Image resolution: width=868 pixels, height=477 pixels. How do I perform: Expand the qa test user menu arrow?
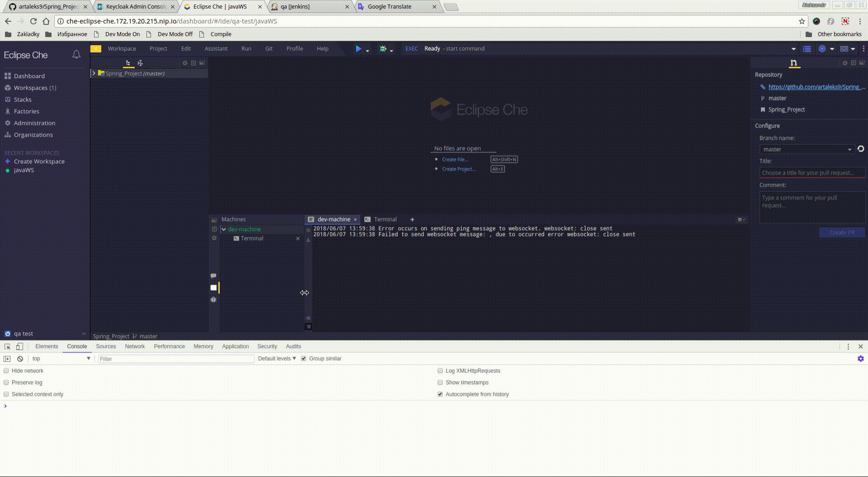pos(84,334)
